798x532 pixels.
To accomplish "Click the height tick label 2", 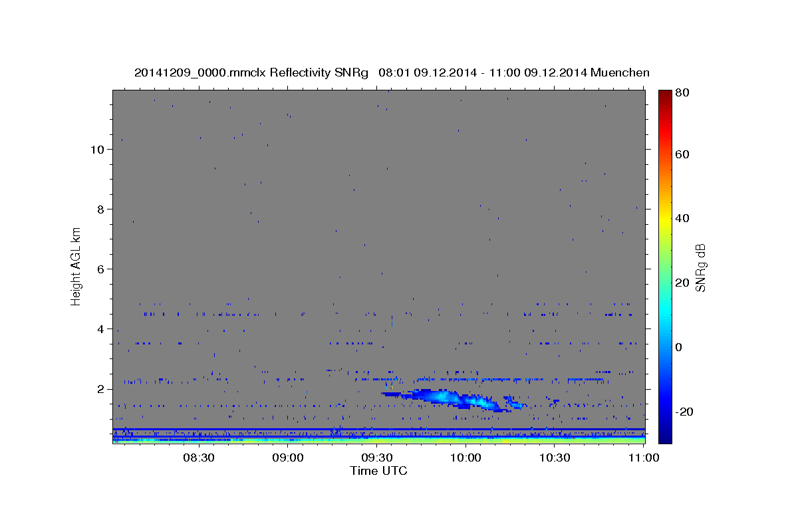I will 100,389.
